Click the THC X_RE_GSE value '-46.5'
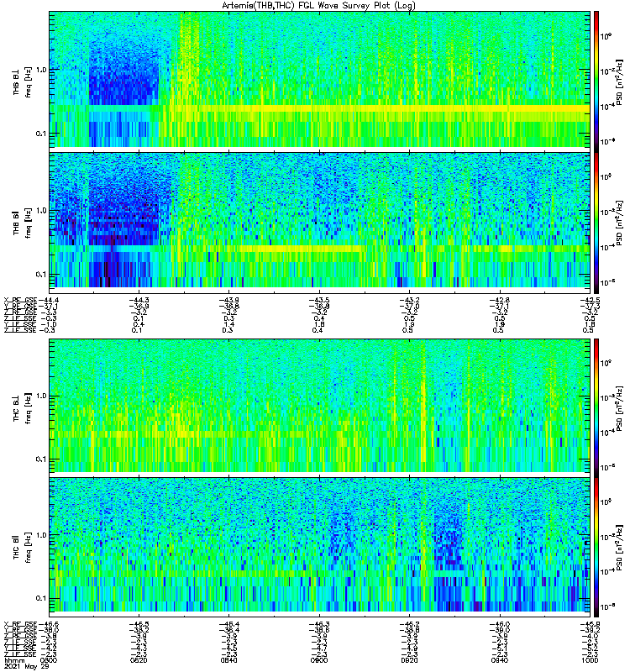 click(x=139, y=624)
